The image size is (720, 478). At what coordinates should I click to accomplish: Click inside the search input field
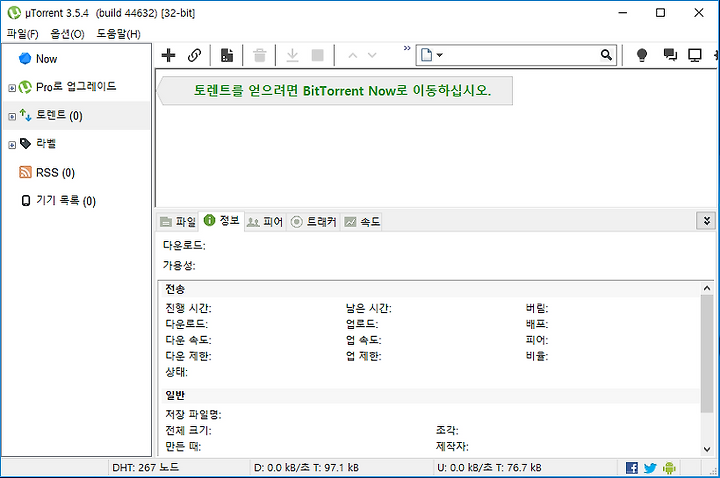pyautogui.click(x=521, y=55)
